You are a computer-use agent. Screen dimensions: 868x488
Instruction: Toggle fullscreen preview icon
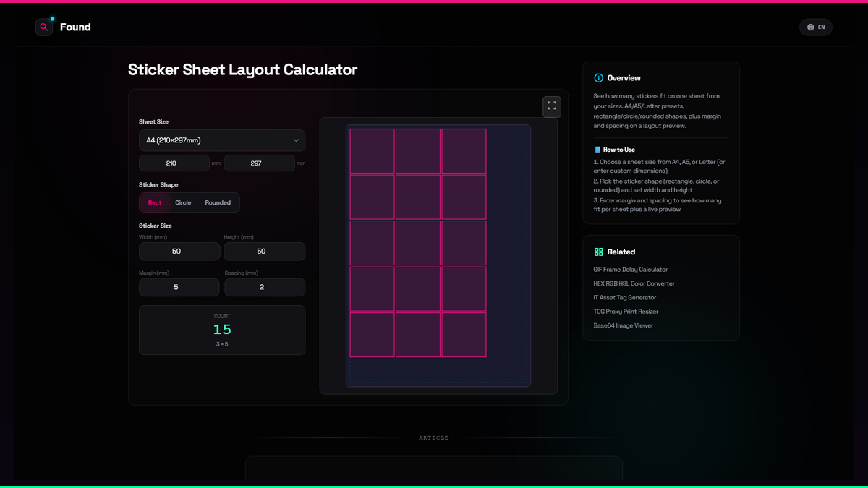tap(552, 106)
